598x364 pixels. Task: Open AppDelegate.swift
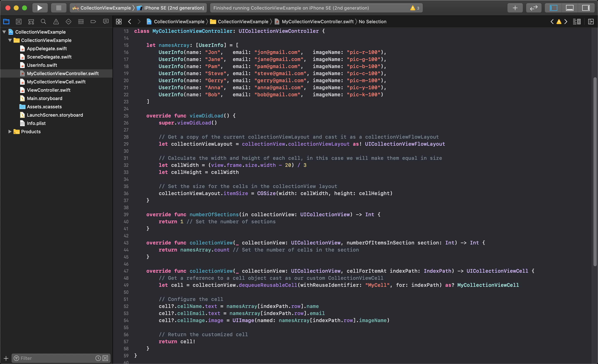click(56, 49)
